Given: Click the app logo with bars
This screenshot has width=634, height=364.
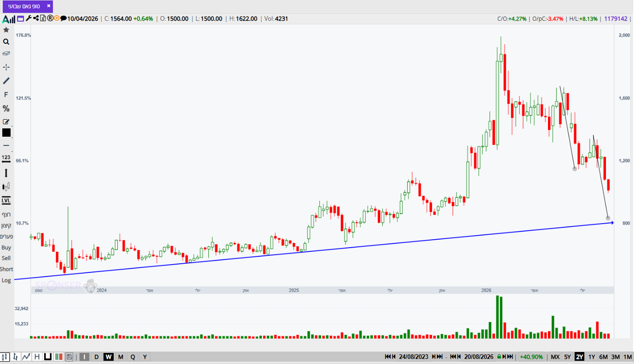Looking at the screenshot, I should [x=9, y=19].
